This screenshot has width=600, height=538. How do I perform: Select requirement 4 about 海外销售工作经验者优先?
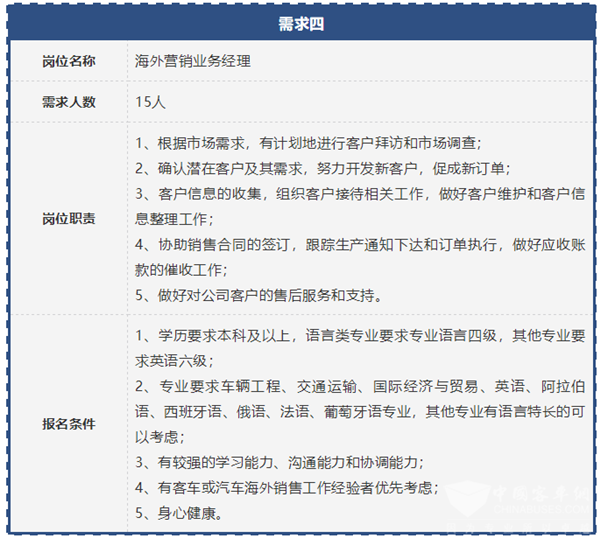pyautogui.click(x=298, y=487)
